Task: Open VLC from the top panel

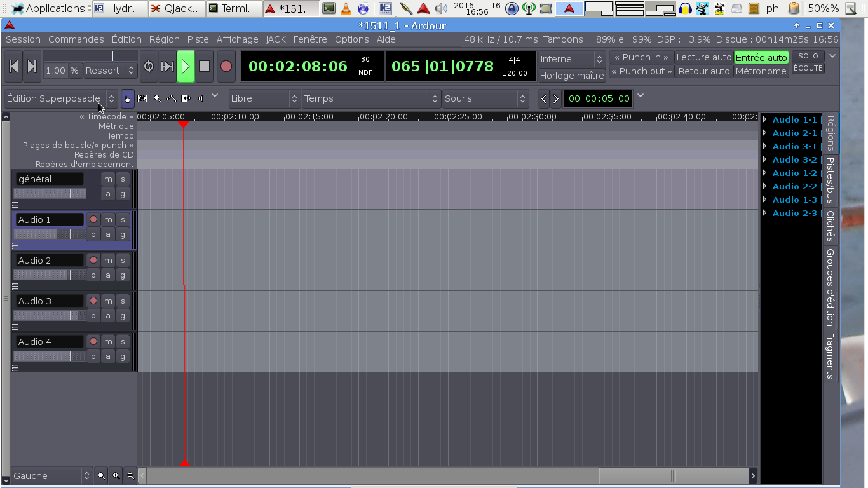Action: point(346,8)
